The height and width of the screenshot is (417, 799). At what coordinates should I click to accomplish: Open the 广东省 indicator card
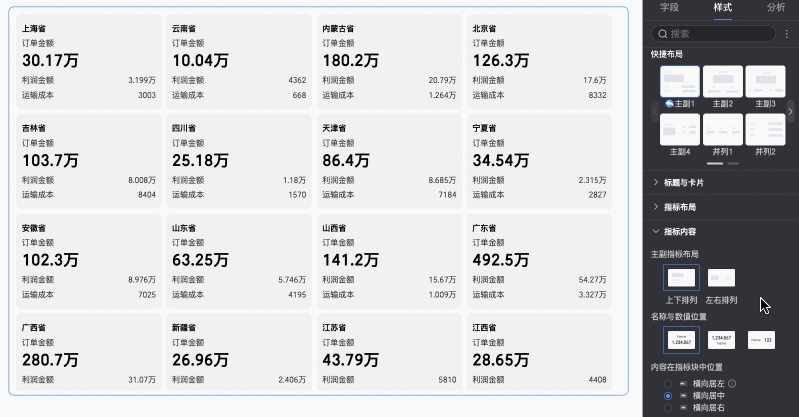[x=540, y=261]
